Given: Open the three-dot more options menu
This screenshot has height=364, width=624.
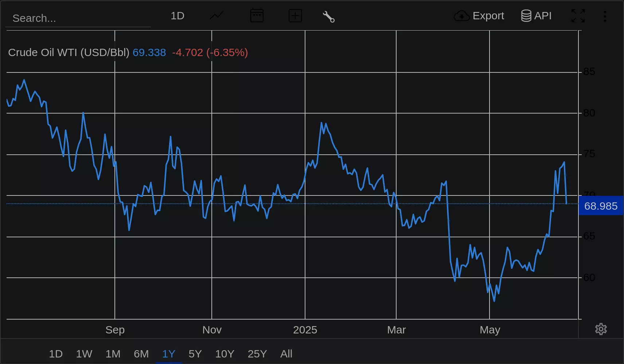Looking at the screenshot, I should [x=605, y=16].
